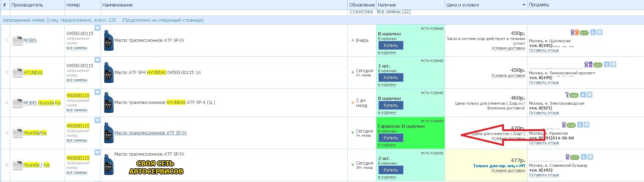Open oil bottle image for Масло трасмиссионное ATF SP-IV row 1
The image size is (644, 182).
(x=109, y=40)
